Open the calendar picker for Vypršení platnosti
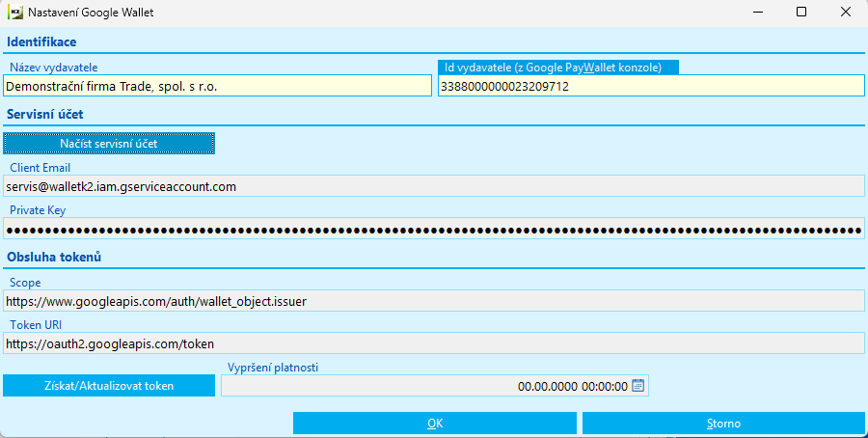868x438 pixels. [637, 386]
